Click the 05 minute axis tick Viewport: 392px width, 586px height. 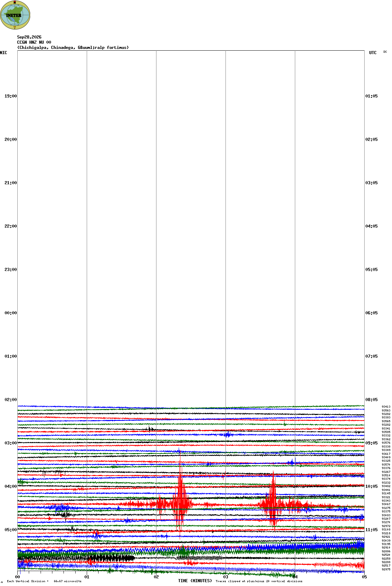364,577
